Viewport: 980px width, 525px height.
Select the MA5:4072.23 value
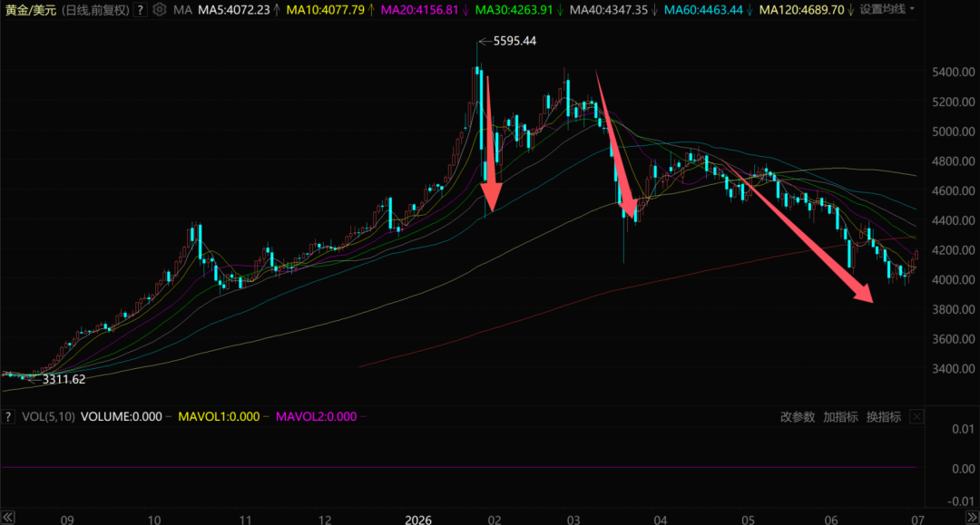234,10
